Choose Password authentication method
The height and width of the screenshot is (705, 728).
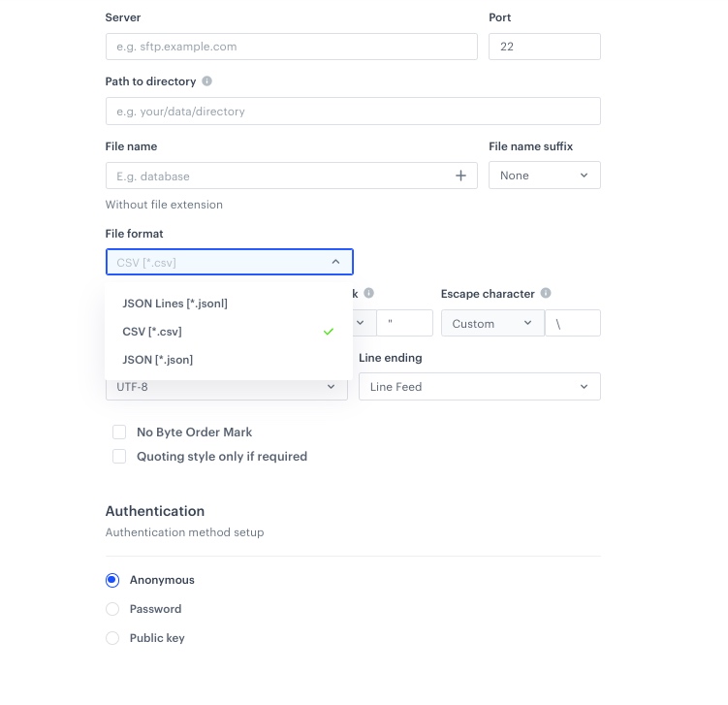point(112,609)
